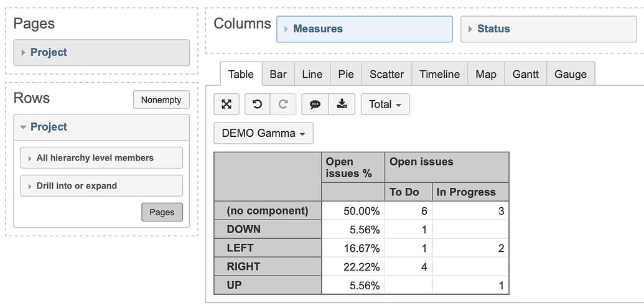Switch to the Bar chart tab
The width and height of the screenshot is (644, 306).
(x=278, y=75)
